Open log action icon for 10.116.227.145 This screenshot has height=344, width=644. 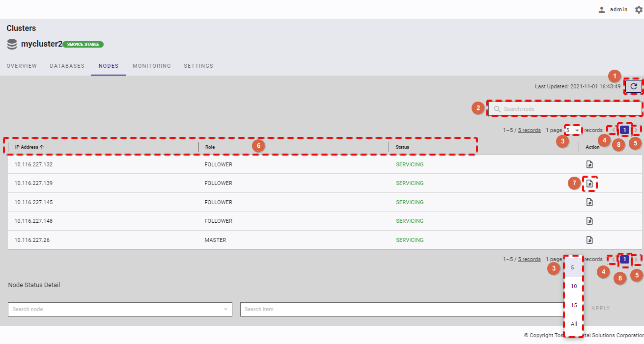[x=589, y=202]
